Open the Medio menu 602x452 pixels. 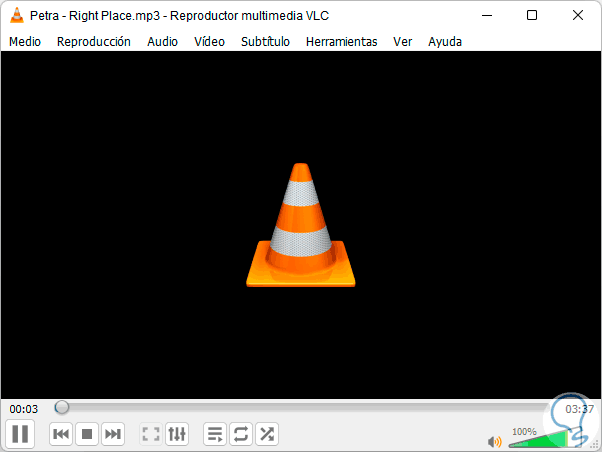point(25,41)
